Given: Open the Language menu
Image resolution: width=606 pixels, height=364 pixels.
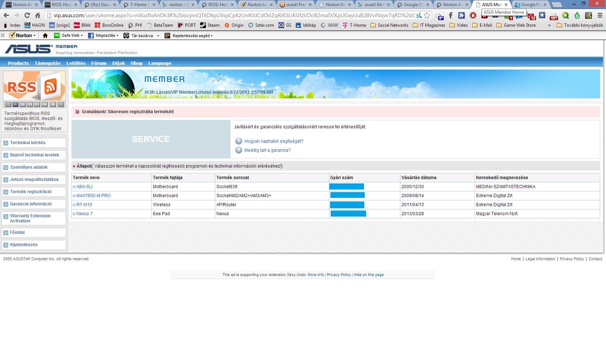Looking at the screenshot, I should click(160, 63).
